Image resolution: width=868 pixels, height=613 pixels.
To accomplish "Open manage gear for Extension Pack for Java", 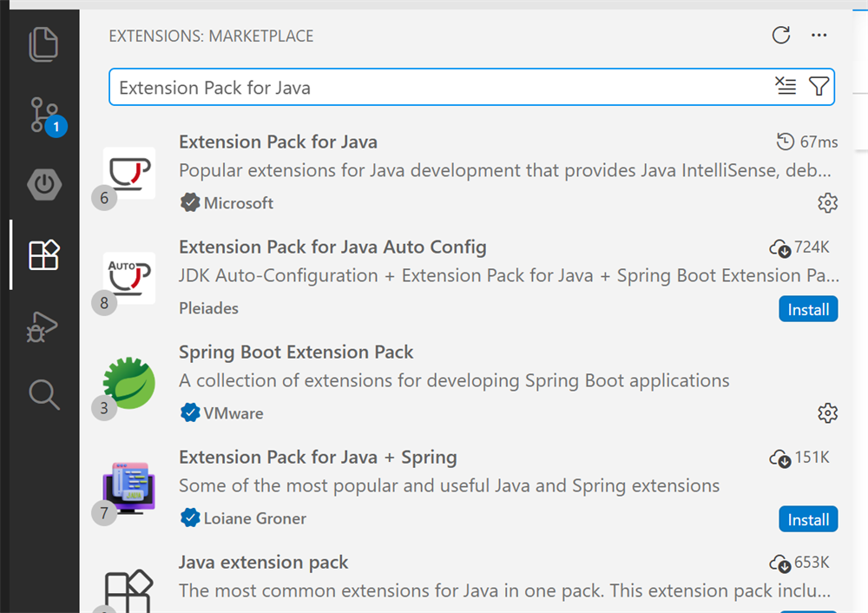I will tap(827, 202).
